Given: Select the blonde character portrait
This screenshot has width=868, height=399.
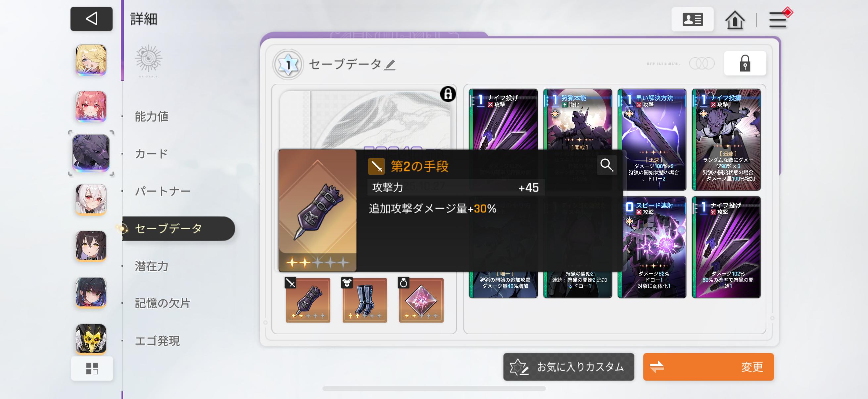Looking at the screenshot, I should 91,60.
